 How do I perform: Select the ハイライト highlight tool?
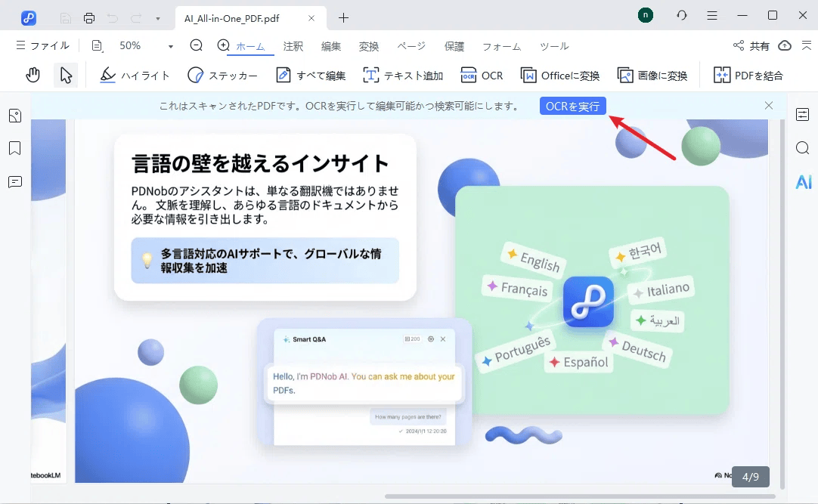[x=135, y=75]
